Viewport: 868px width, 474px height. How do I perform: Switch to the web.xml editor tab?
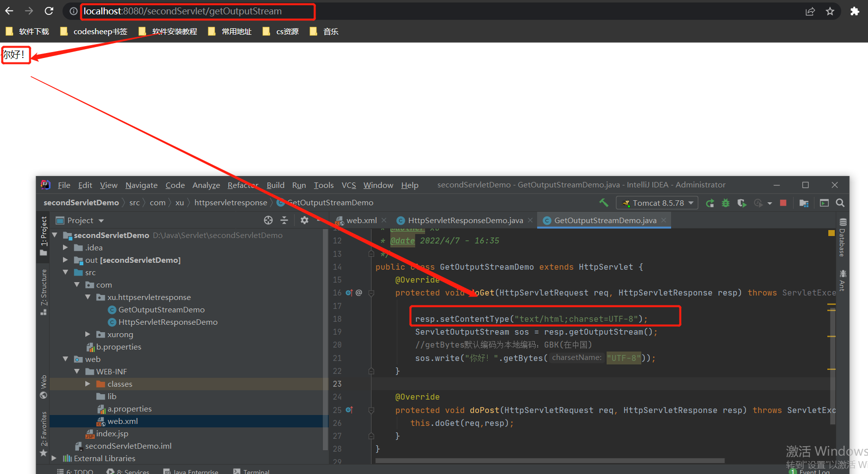[361, 220]
